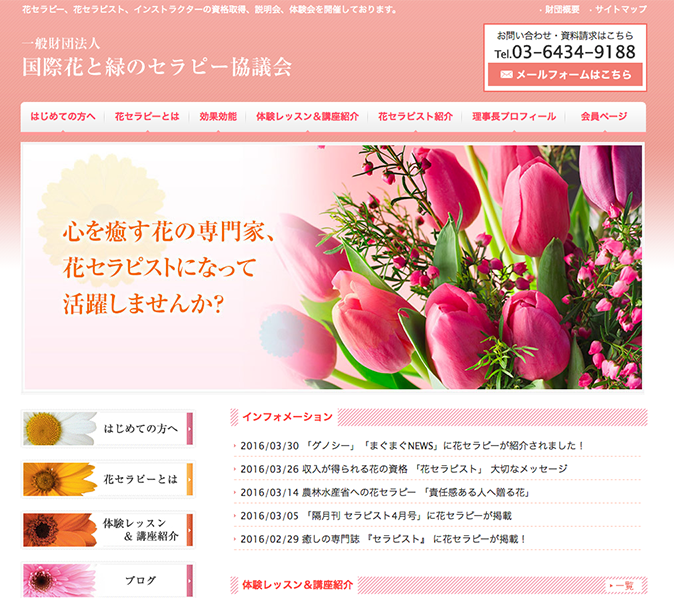Open 理事長プロフィール menu item
Viewport: 674px width, 598px height.
pos(514,117)
